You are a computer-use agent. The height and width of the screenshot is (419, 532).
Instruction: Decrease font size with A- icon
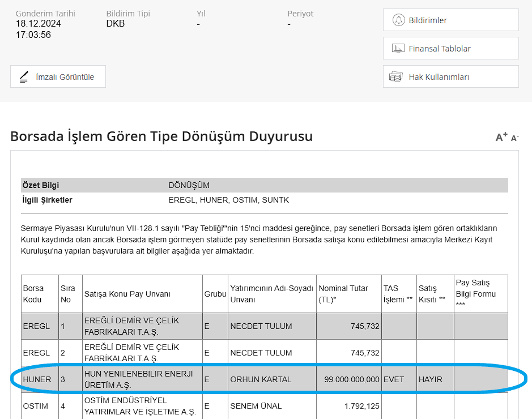pos(514,138)
